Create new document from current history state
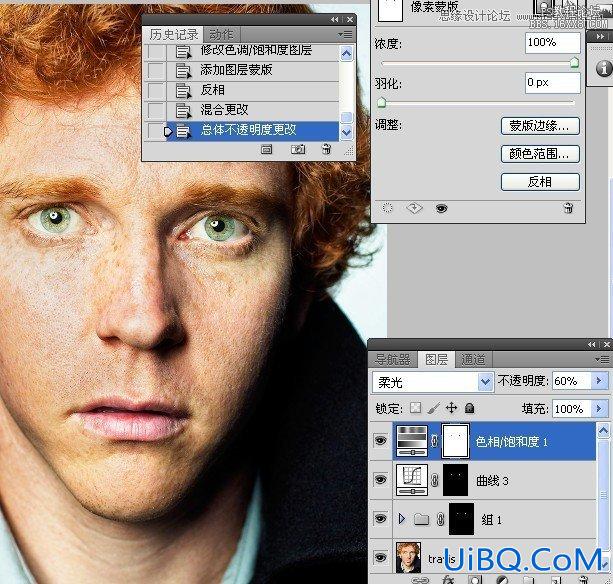This screenshot has width=613, height=584. click(x=267, y=149)
